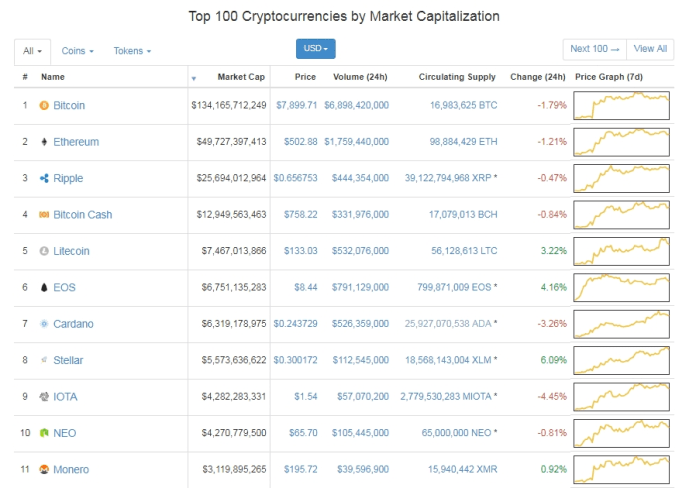The image size is (696, 488).
Task: Expand the Coins filter dropdown
Action: (x=77, y=50)
